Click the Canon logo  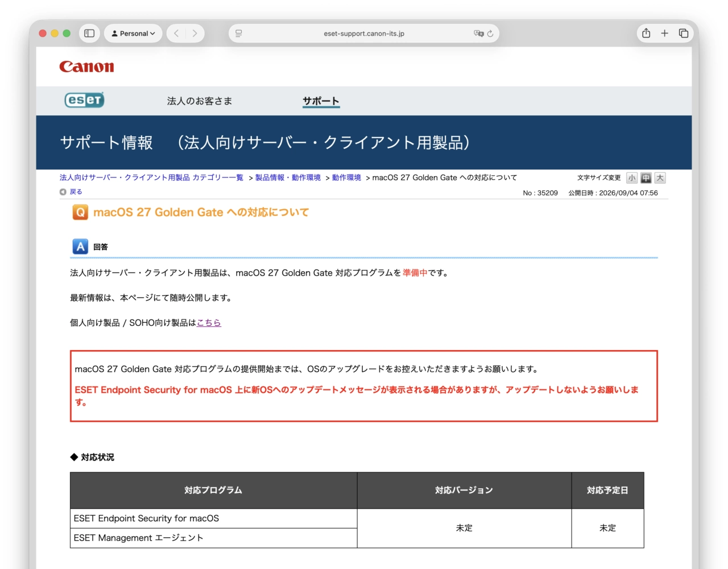(x=86, y=67)
